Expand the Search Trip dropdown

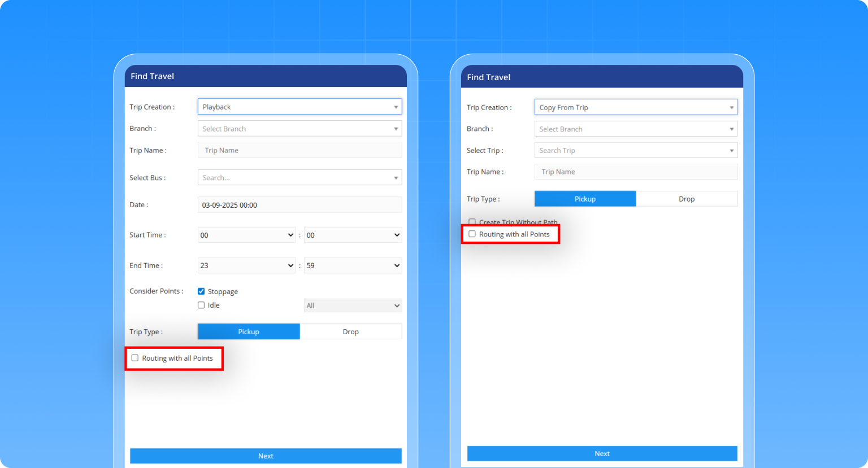pyautogui.click(x=636, y=151)
